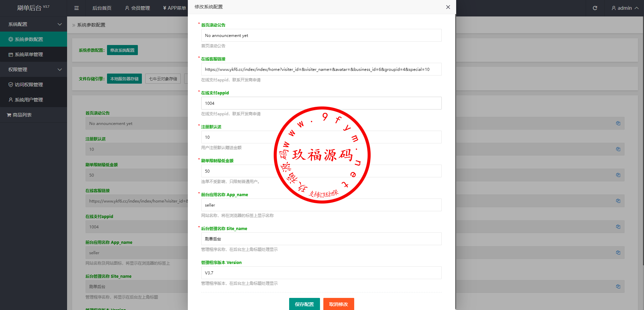This screenshot has height=310, width=644.
Task: Click the 注册默认送 input in dialog
Action: click(x=321, y=137)
